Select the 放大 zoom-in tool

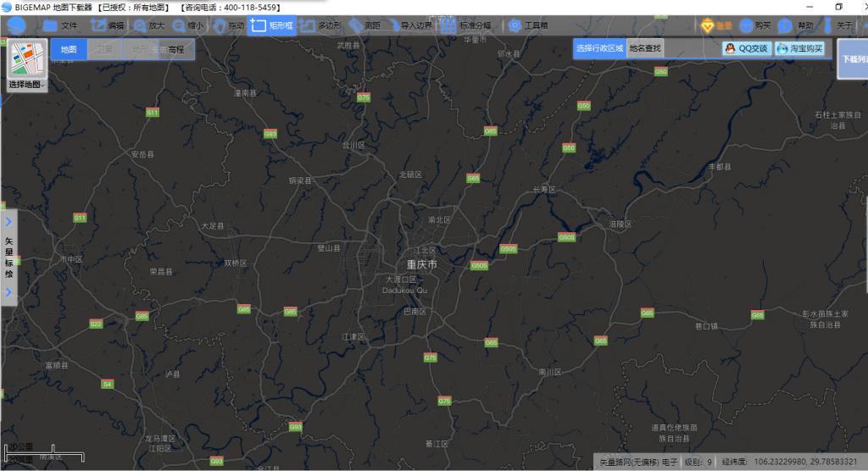(x=149, y=25)
